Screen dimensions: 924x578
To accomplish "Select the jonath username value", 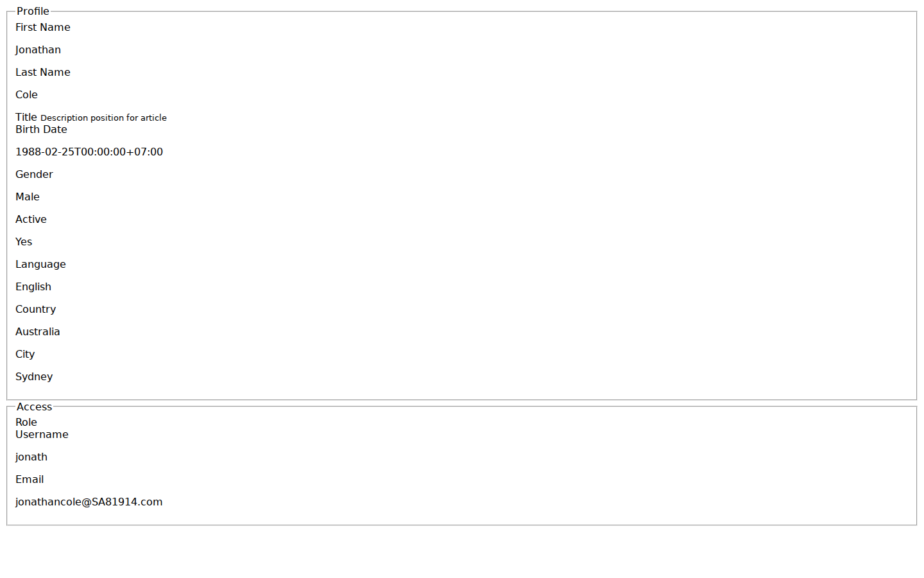I will pos(31,457).
